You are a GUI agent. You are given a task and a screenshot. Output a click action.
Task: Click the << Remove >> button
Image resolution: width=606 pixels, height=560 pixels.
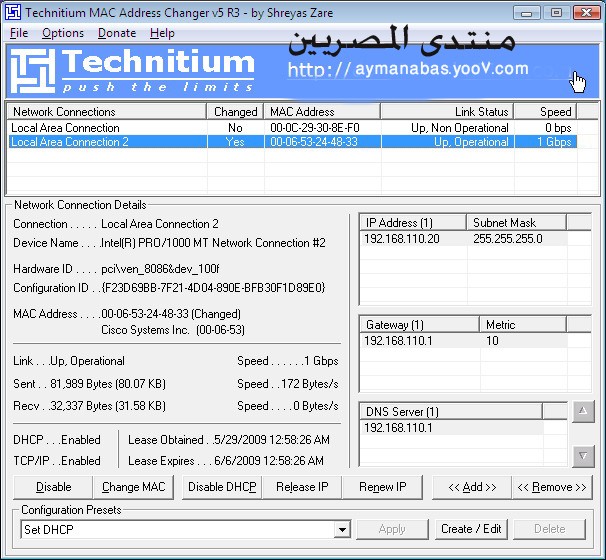552,487
